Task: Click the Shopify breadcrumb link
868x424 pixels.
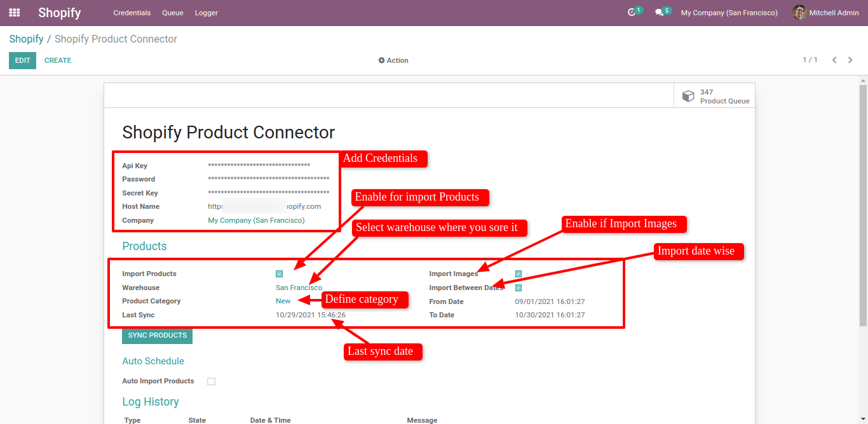Action: [x=26, y=39]
